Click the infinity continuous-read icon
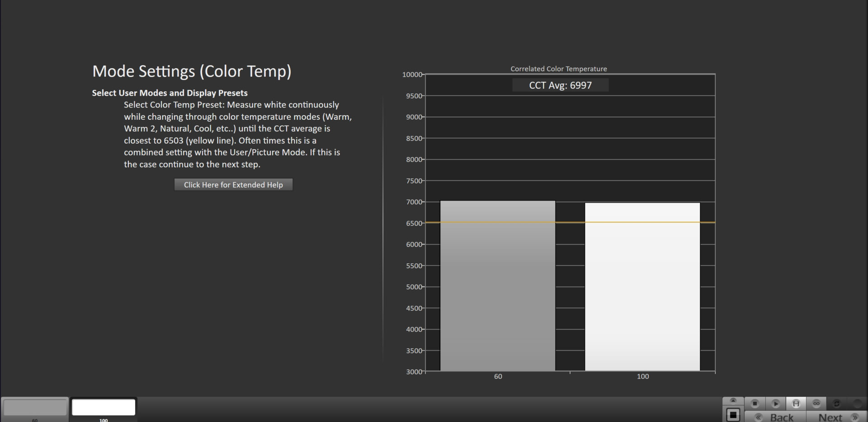This screenshot has width=868, height=422. 816,403
